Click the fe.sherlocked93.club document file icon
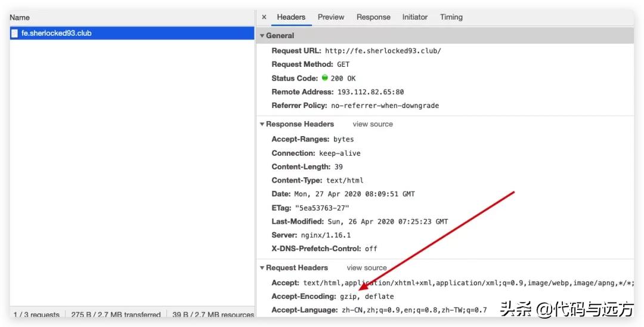 14,33
